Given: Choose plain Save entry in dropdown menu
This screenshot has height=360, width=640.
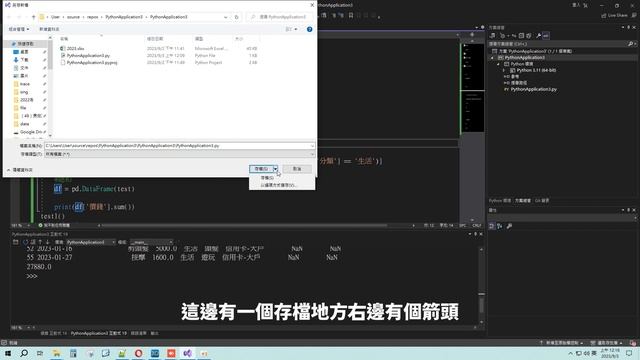Looking at the screenshot, I should coord(267,178).
